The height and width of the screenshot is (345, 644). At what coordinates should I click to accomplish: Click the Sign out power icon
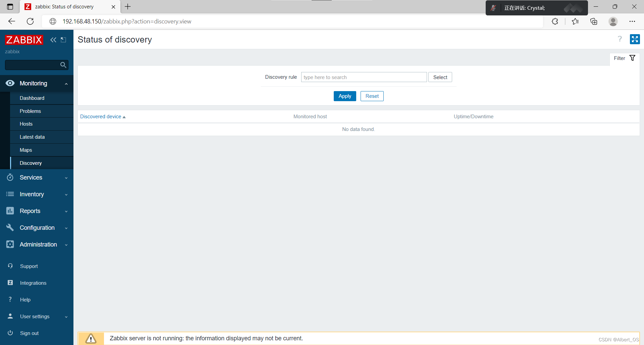pyautogui.click(x=10, y=333)
